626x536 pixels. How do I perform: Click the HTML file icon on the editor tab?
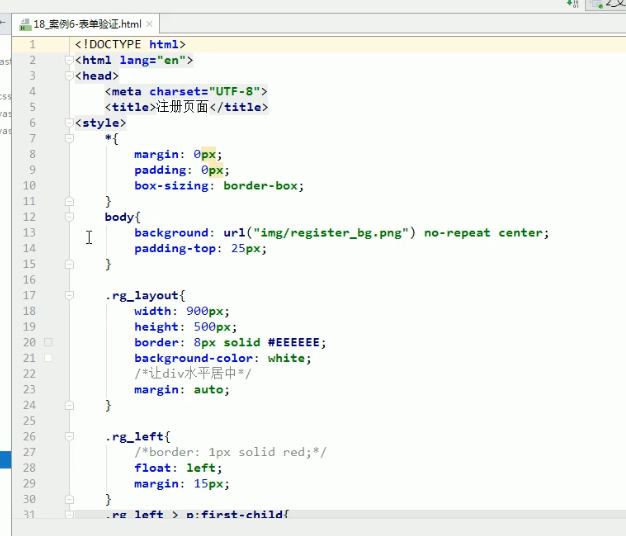click(25, 24)
